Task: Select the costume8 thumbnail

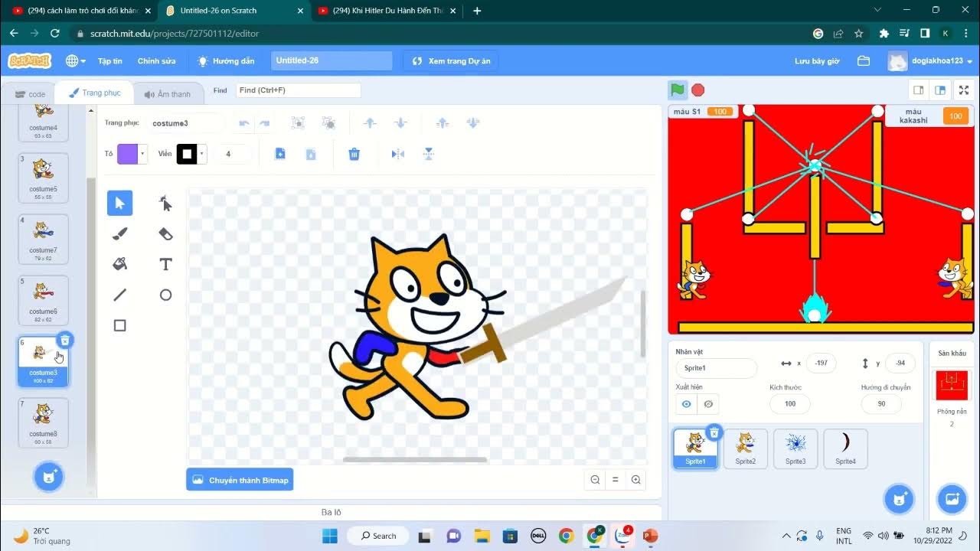Action: coord(44,422)
